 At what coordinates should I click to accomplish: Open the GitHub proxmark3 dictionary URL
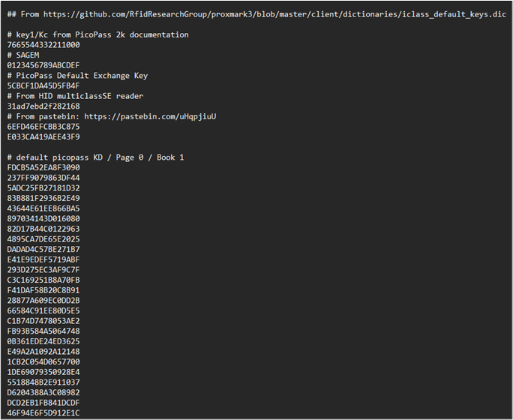pyautogui.click(x=274, y=14)
